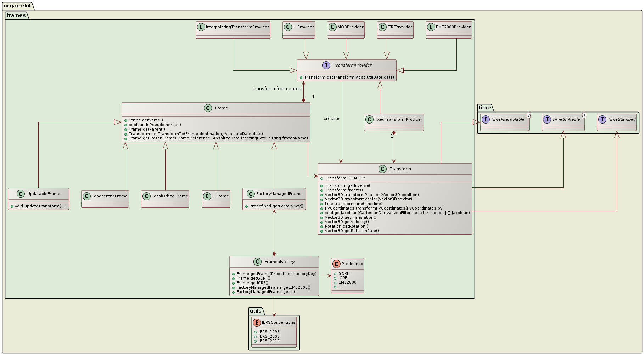Select the frames package tab
Screen dimensions: 644x355
pyautogui.click(x=16, y=15)
